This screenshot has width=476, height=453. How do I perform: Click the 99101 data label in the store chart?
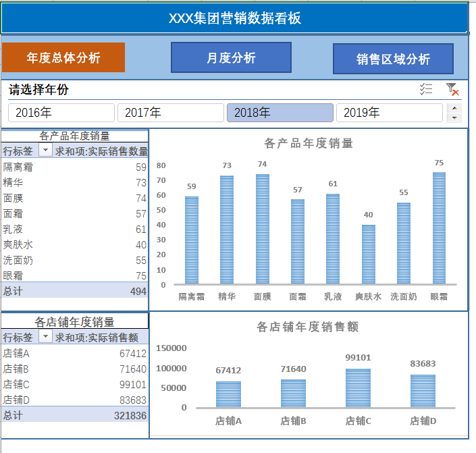pyautogui.click(x=359, y=357)
